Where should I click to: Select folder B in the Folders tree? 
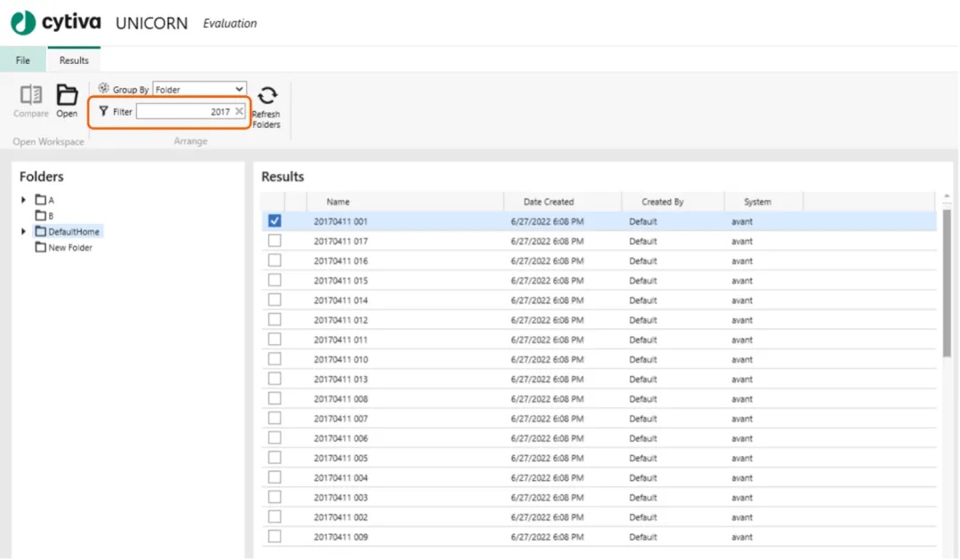point(44,215)
